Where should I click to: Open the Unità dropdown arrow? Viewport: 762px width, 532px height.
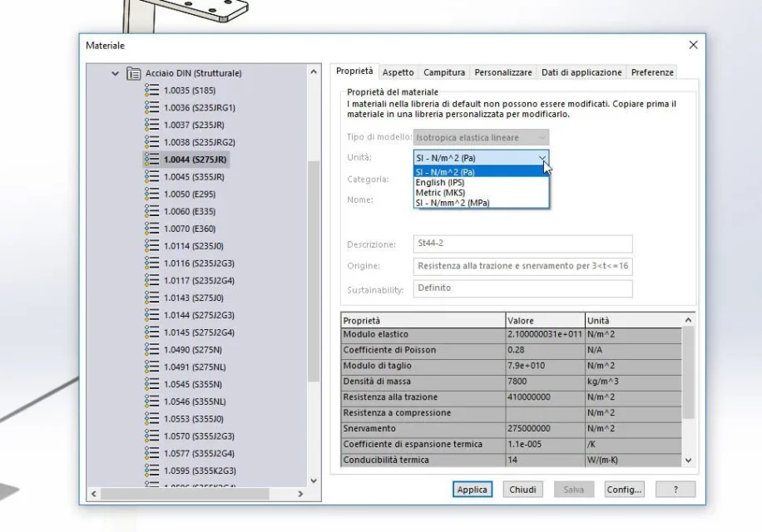point(542,158)
